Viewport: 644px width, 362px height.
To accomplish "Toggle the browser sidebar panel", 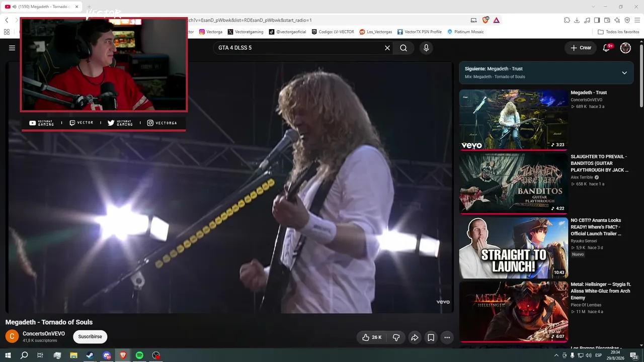I will pos(597,20).
